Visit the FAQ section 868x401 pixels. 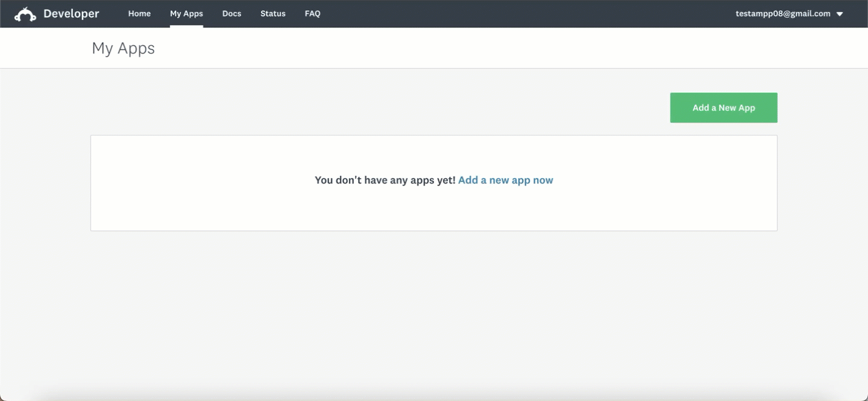coord(312,13)
